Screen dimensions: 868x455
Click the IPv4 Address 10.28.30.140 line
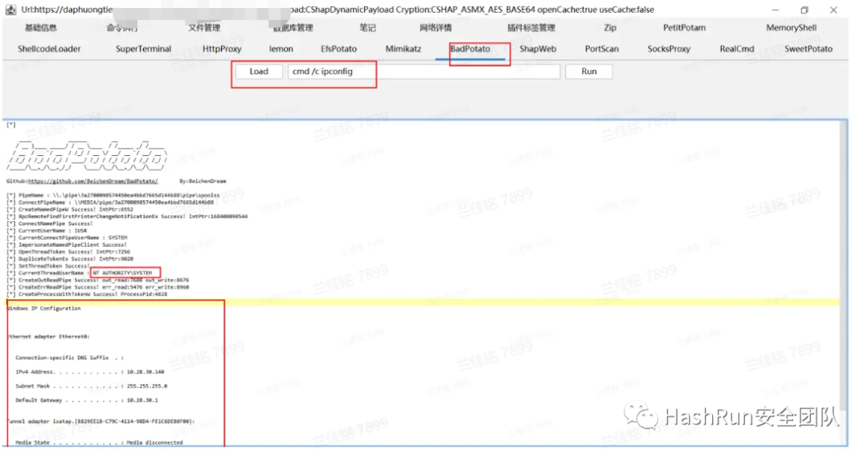point(90,372)
